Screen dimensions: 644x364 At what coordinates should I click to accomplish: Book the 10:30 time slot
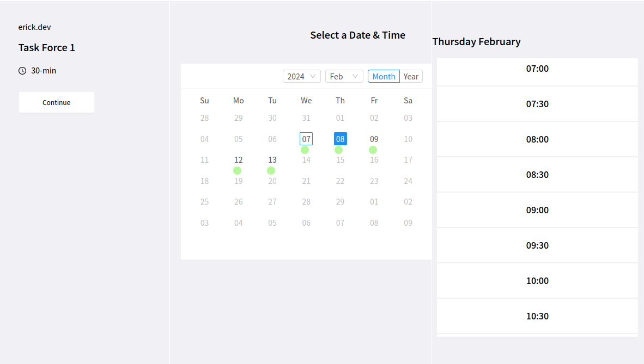pyautogui.click(x=537, y=316)
